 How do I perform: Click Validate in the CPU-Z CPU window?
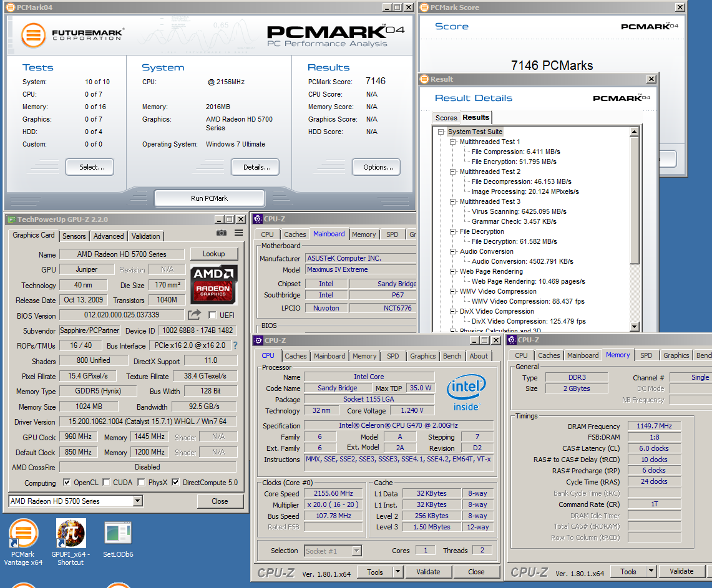(428, 572)
